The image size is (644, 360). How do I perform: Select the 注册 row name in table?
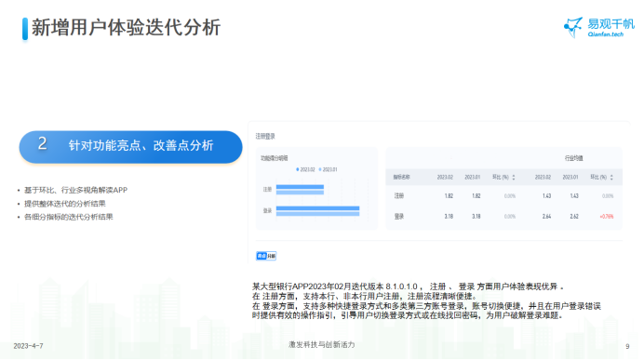tap(399, 196)
